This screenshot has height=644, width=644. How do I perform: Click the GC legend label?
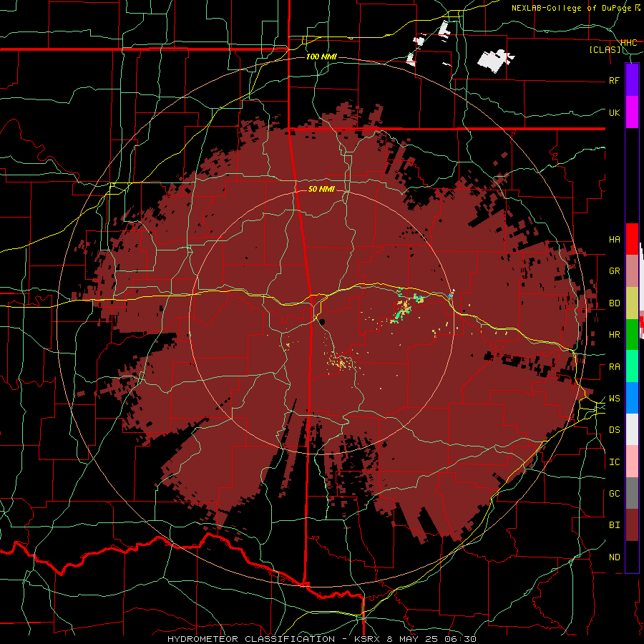click(614, 494)
